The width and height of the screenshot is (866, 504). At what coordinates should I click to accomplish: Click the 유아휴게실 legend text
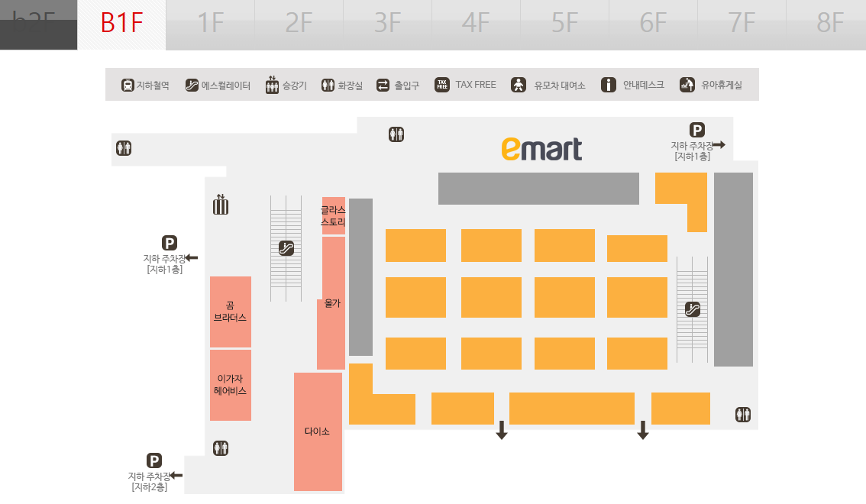coord(722,85)
